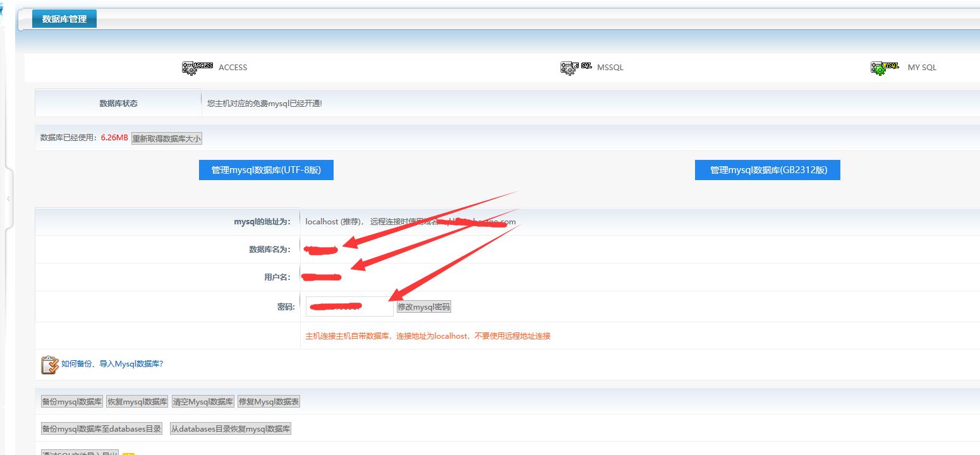Click 修复Mysql数据表 button
Image resolution: width=980 pixels, height=455 pixels.
269,402
